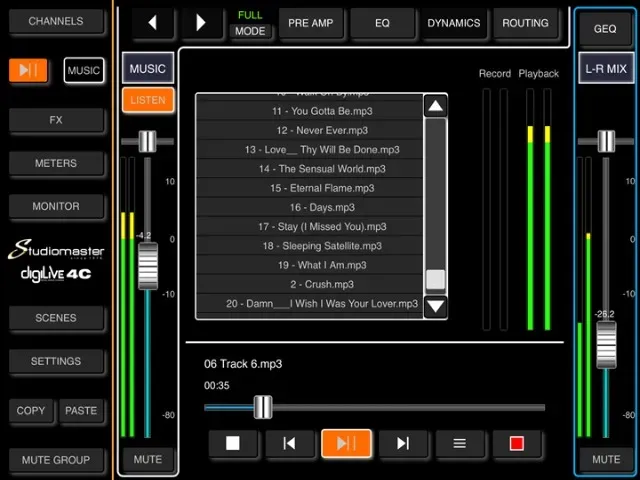Switch to the DYNAMICS tab
Screen dimensions: 640x480
pyautogui.click(x=453, y=23)
